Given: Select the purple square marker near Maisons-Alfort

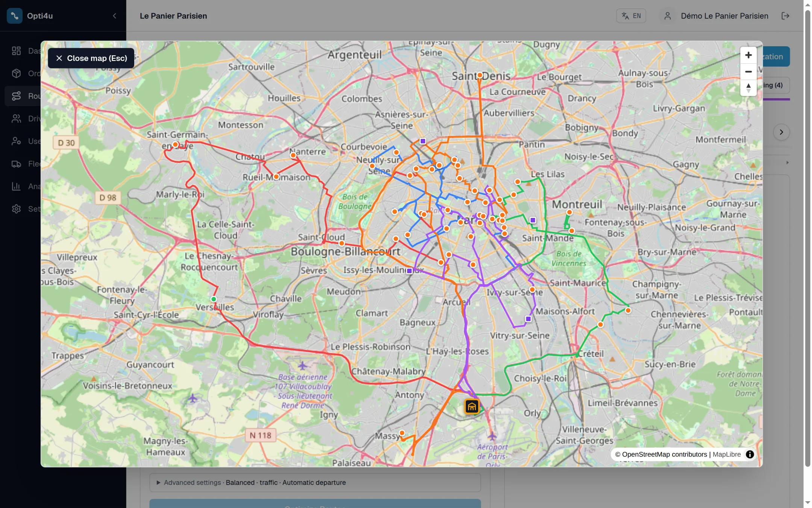Looking at the screenshot, I should (528, 319).
